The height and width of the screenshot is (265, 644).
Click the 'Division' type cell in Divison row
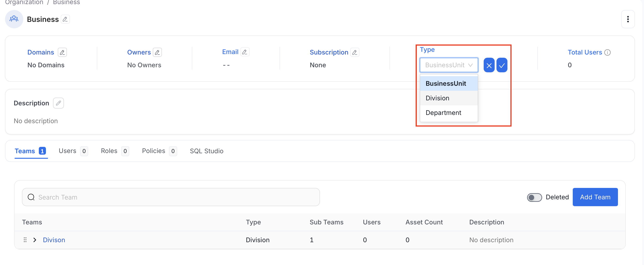tap(258, 240)
